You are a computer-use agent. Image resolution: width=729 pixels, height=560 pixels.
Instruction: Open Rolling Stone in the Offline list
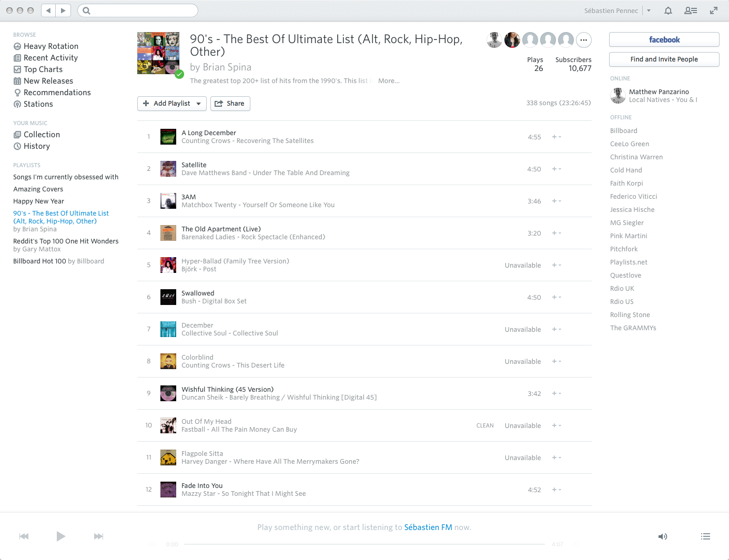click(x=630, y=315)
